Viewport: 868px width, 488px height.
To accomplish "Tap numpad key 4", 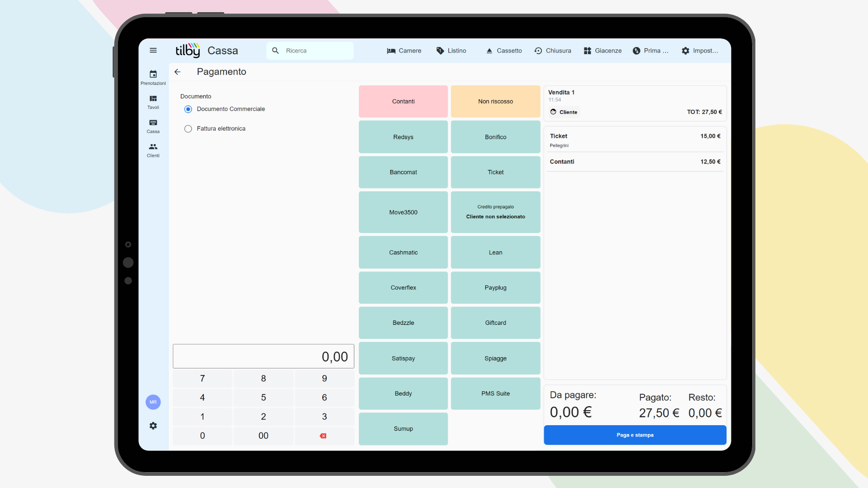I will coord(203,398).
